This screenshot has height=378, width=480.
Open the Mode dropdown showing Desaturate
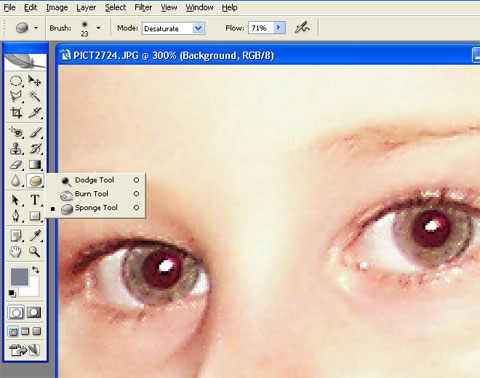point(173,28)
